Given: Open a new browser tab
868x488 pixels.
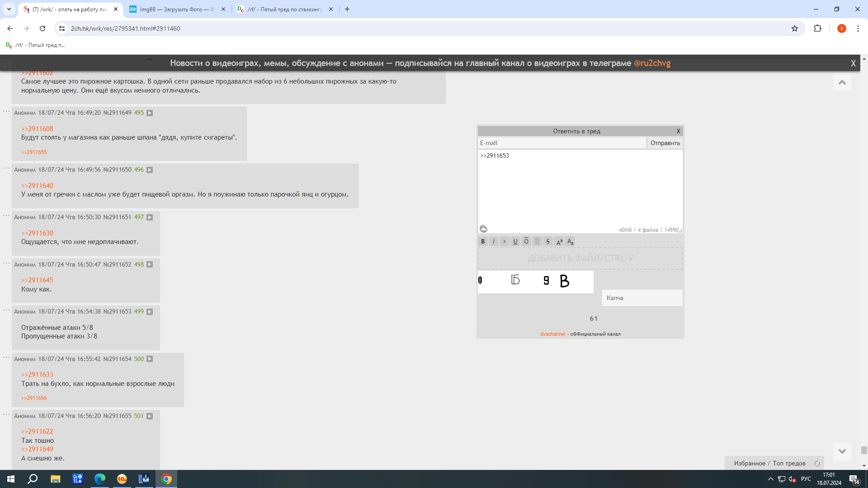Looking at the screenshot, I should (347, 9).
